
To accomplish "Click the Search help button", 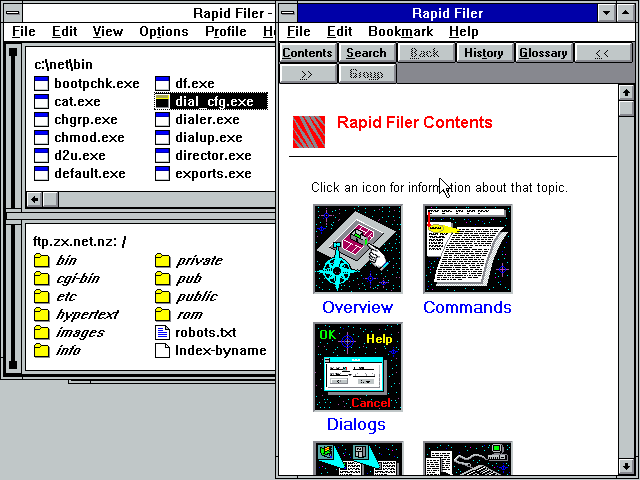I will pos(367,53).
